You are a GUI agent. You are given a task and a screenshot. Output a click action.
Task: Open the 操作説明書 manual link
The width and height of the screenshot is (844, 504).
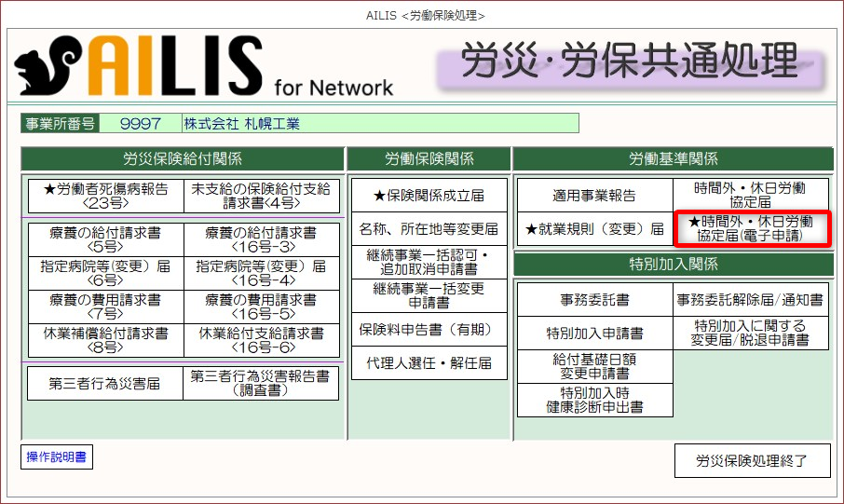[x=57, y=457]
